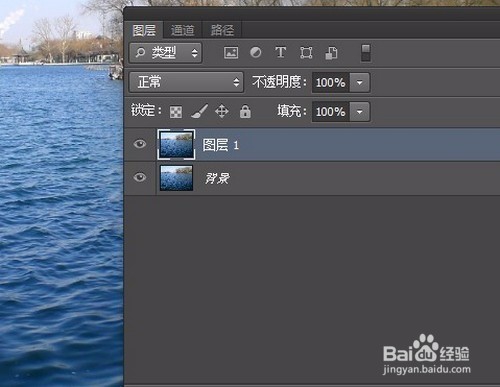Click the 填充 fill value field

330,112
